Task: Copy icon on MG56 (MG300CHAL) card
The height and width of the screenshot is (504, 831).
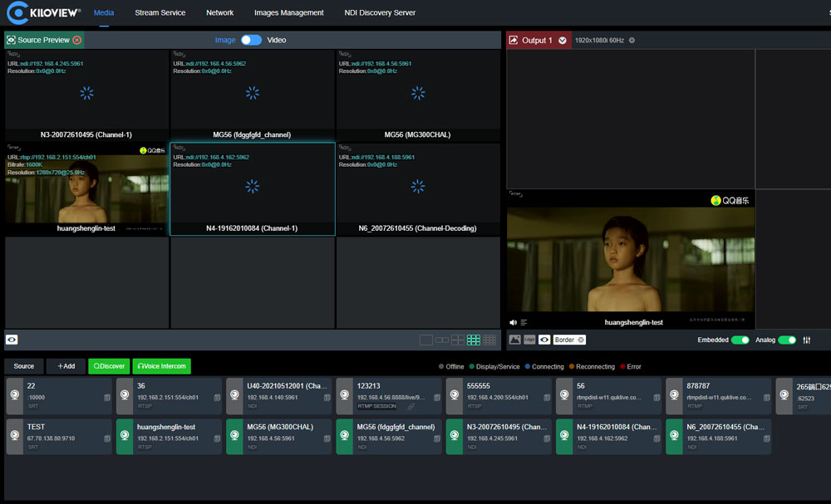Action: [327, 438]
